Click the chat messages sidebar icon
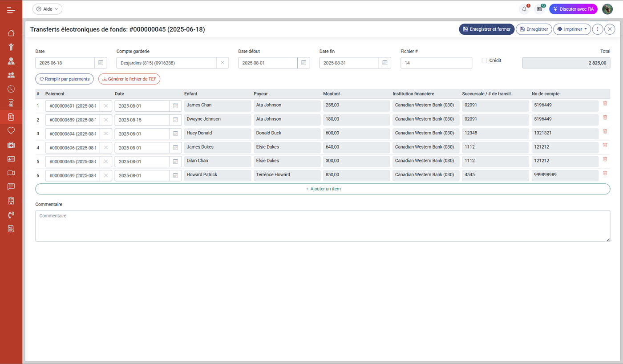The width and height of the screenshot is (623, 364). (11, 187)
